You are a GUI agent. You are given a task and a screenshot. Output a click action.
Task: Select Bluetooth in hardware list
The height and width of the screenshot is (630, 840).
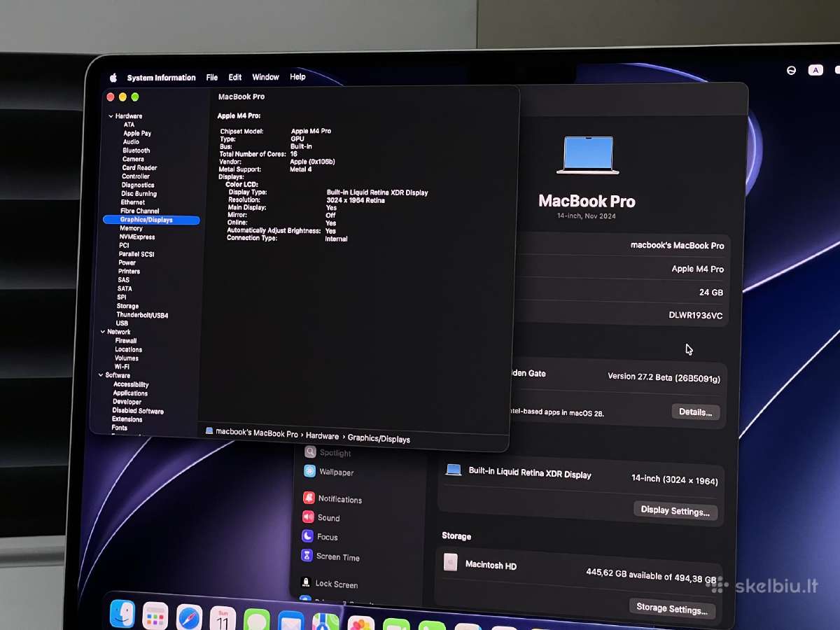(x=136, y=150)
